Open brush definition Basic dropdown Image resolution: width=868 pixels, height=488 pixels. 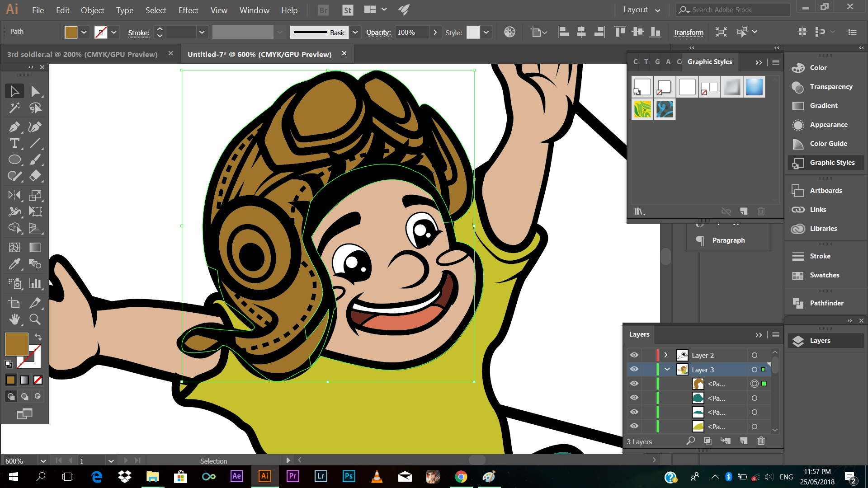[x=355, y=32]
